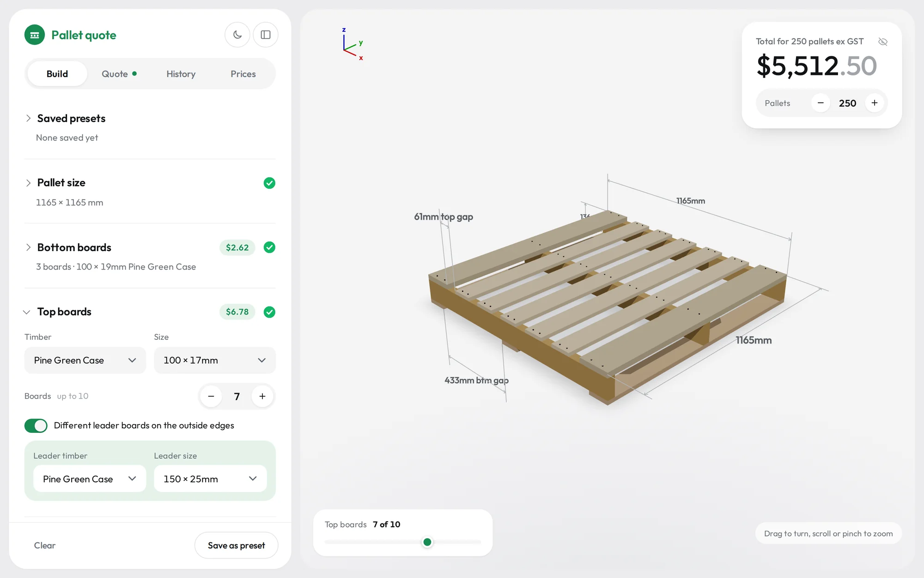Click Pallet size green check icon
The height and width of the screenshot is (578, 924).
pyautogui.click(x=269, y=183)
